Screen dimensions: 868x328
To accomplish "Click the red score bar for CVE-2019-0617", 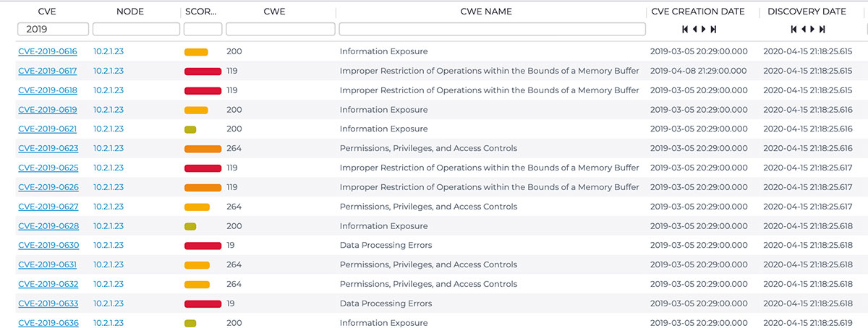I will (203, 72).
